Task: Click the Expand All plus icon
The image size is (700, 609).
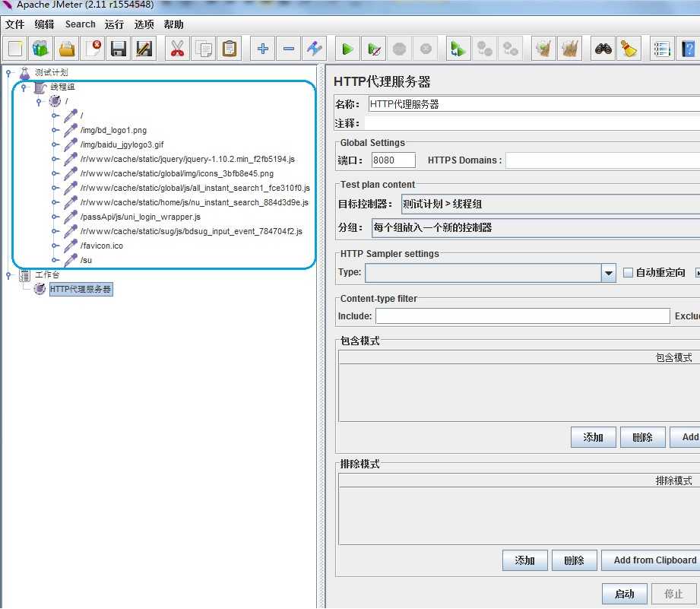Action: coord(262,48)
